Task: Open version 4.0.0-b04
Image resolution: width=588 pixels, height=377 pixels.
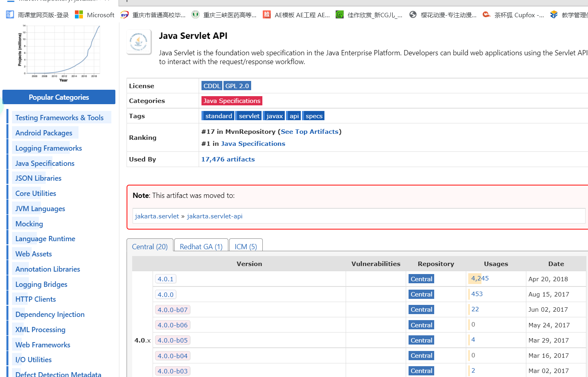Action: [x=173, y=356]
